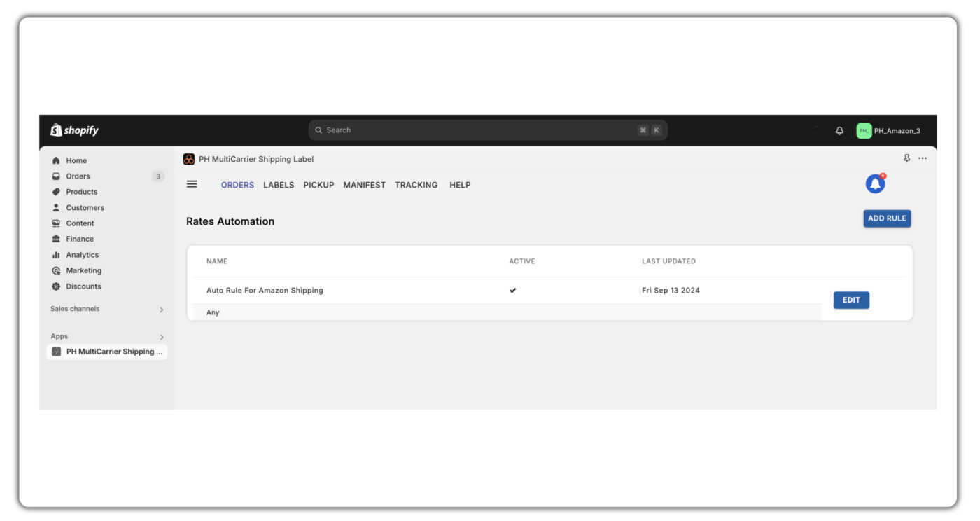Click the command K shortcut hint
This screenshot has height=521, width=980.
(650, 130)
